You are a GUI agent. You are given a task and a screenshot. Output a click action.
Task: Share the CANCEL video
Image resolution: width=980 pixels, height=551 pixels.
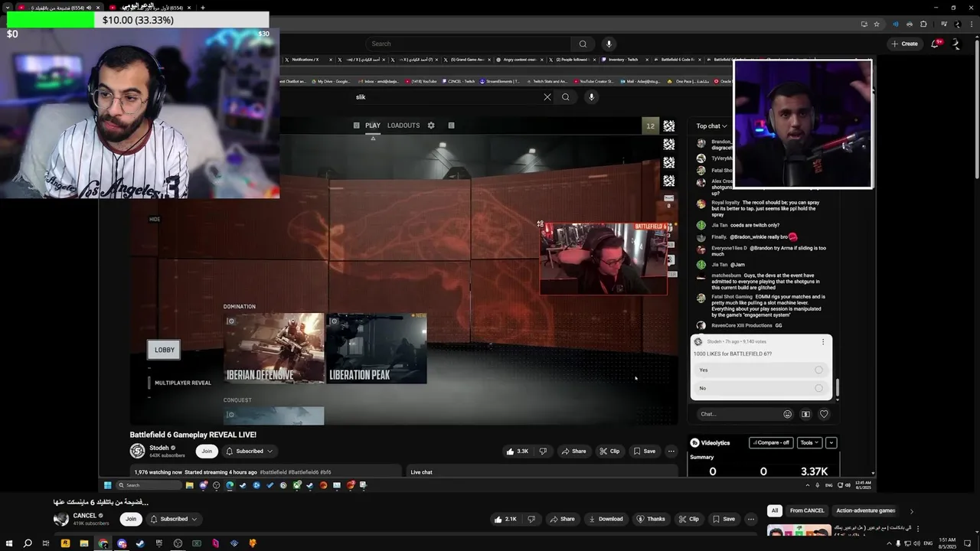pyautogui.click(x=561, y=519)
